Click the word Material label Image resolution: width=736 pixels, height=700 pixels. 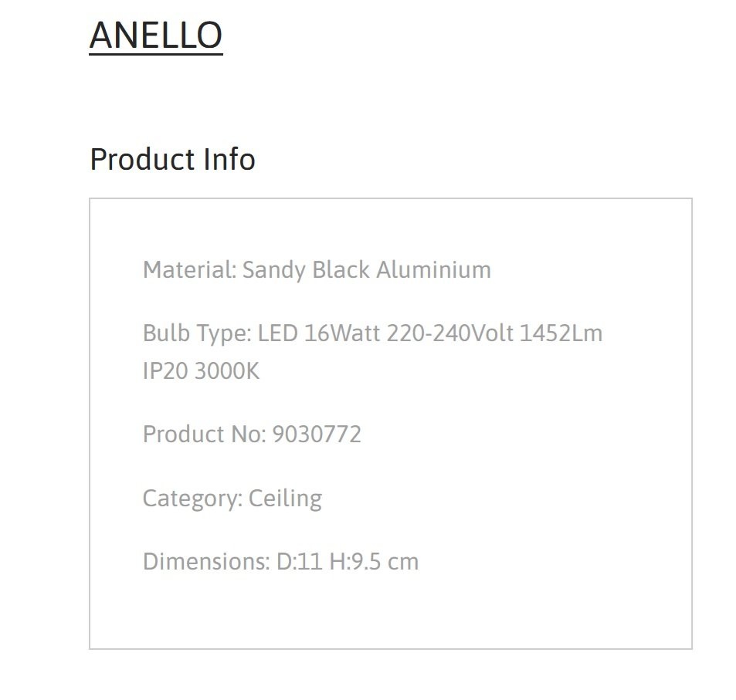(x=189, y=270)
